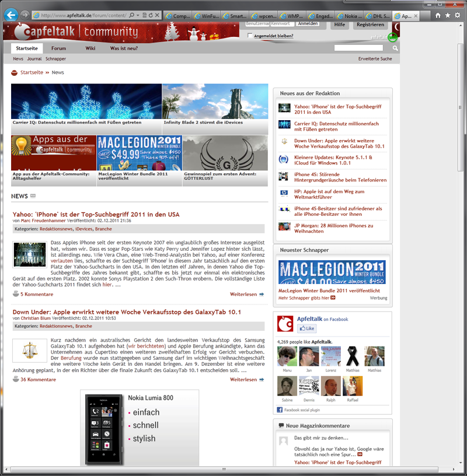Open the Erweiterte Suche link
The image size is (467, 476).
pos(375,59)
